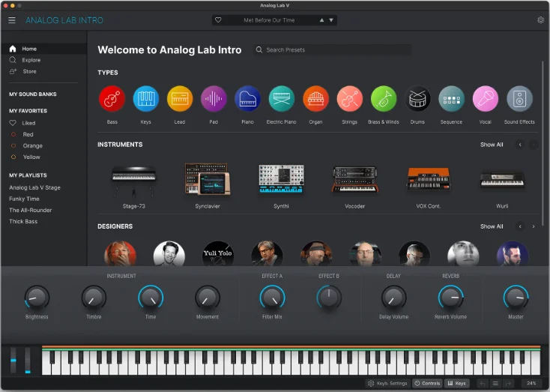Click the undo arrow in bottom bar

point(483,384)
